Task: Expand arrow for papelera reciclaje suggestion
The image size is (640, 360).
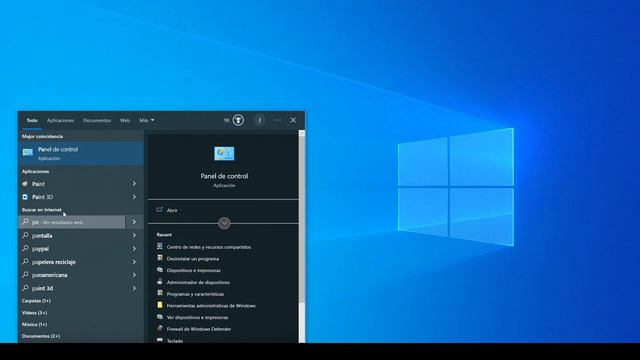Action: (x=134, y=262)
